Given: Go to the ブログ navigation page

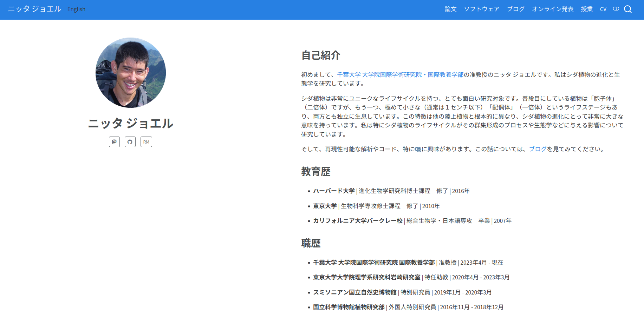Looking at the screenshot, I should (515, 9).
